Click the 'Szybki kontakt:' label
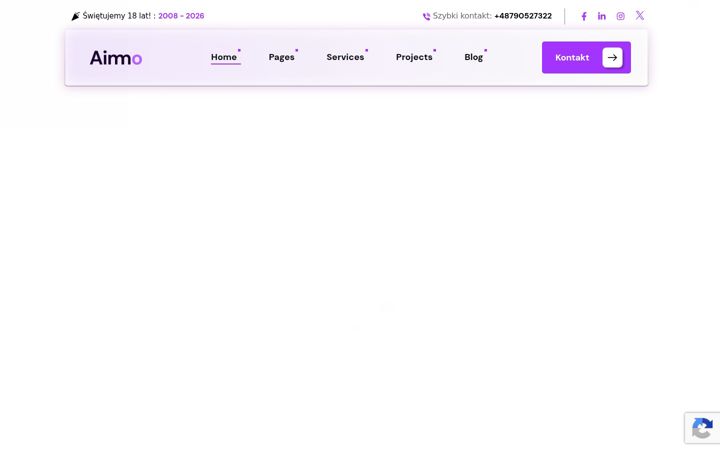The image size is (720, 450). [x=462, y=16]
